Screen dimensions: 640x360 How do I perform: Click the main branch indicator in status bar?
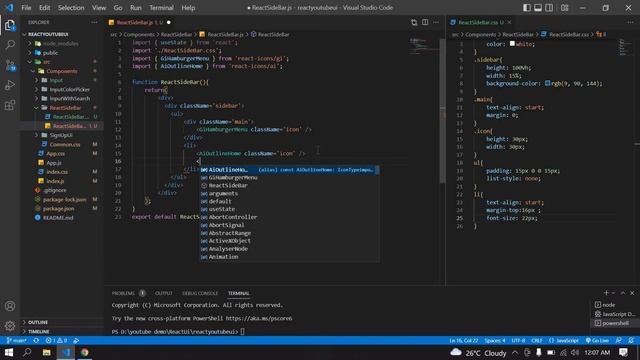[x=17, y=340]
